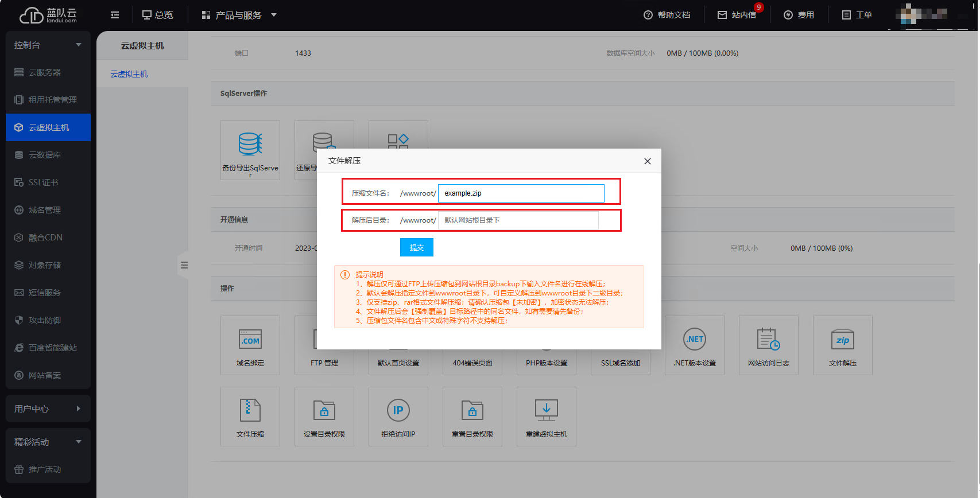Open the 网站访问日志 icon
Screen dimensions: 980x498
(768, 340)
